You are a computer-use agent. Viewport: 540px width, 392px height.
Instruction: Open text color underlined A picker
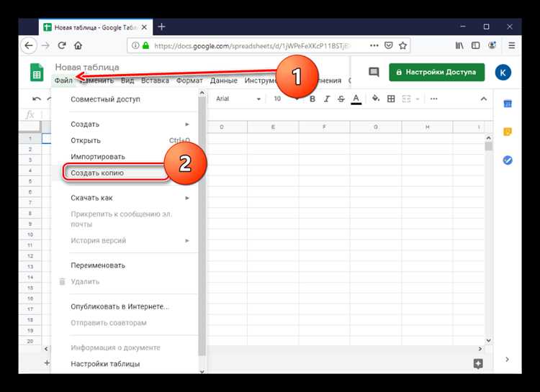[356, 99]
